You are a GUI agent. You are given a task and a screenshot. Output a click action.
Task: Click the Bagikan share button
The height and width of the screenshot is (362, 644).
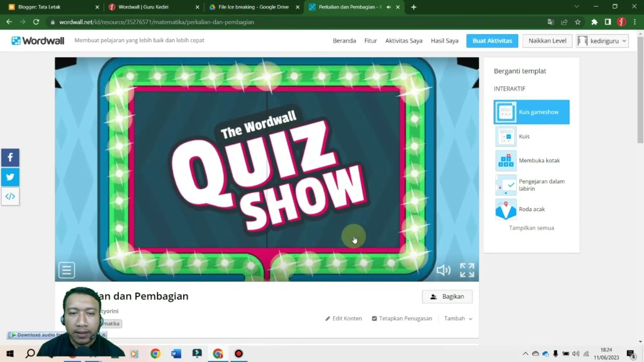click(x=447, y=297)
